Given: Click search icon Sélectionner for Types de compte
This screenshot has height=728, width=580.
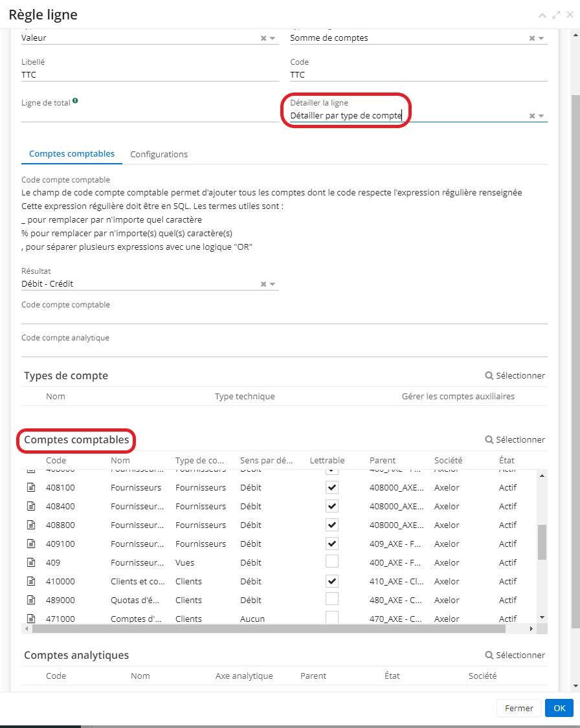Looking at the screenshot, I should point(515,376).
